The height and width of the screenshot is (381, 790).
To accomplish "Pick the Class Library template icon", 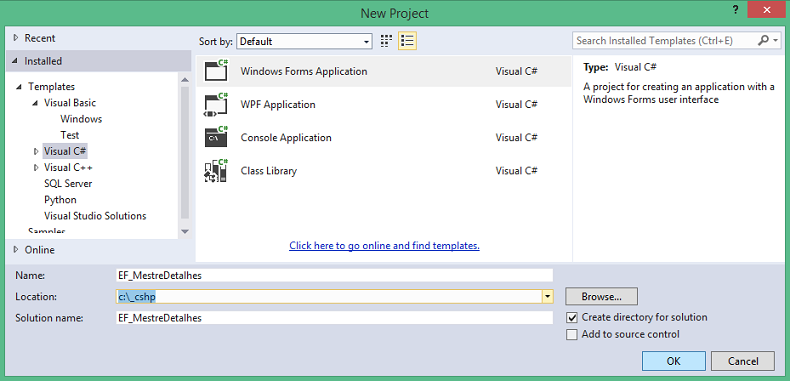I will click(216, 171).
